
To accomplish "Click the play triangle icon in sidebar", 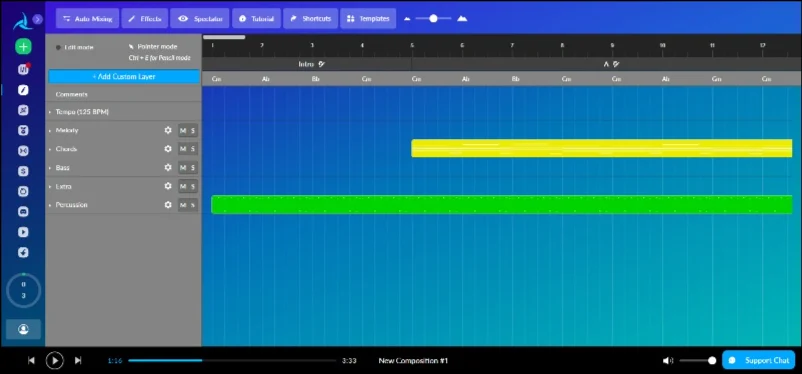I will coord(23,232).
